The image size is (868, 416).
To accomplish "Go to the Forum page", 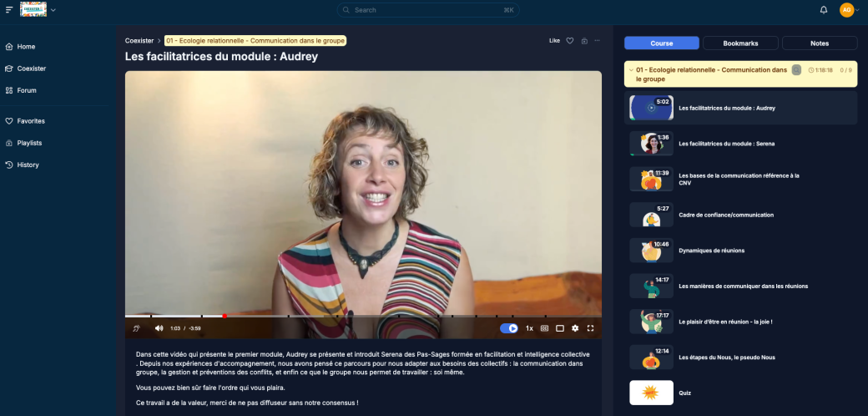I will coord(27,90).
